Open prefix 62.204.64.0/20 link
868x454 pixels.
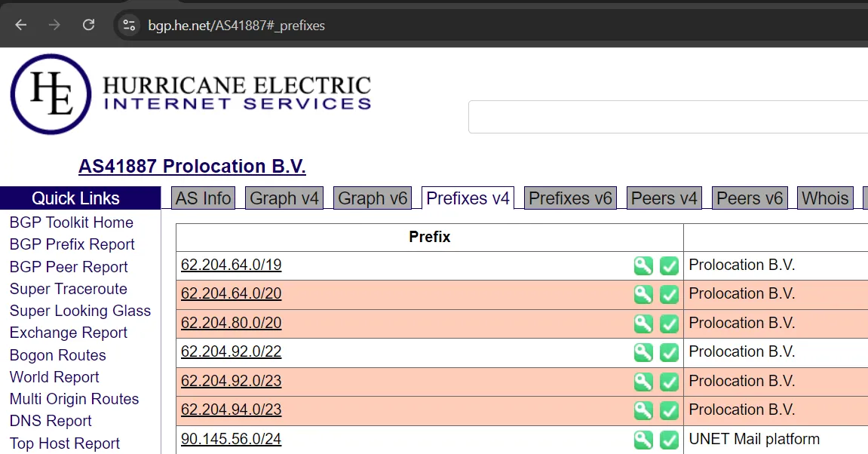pos(231,293)
